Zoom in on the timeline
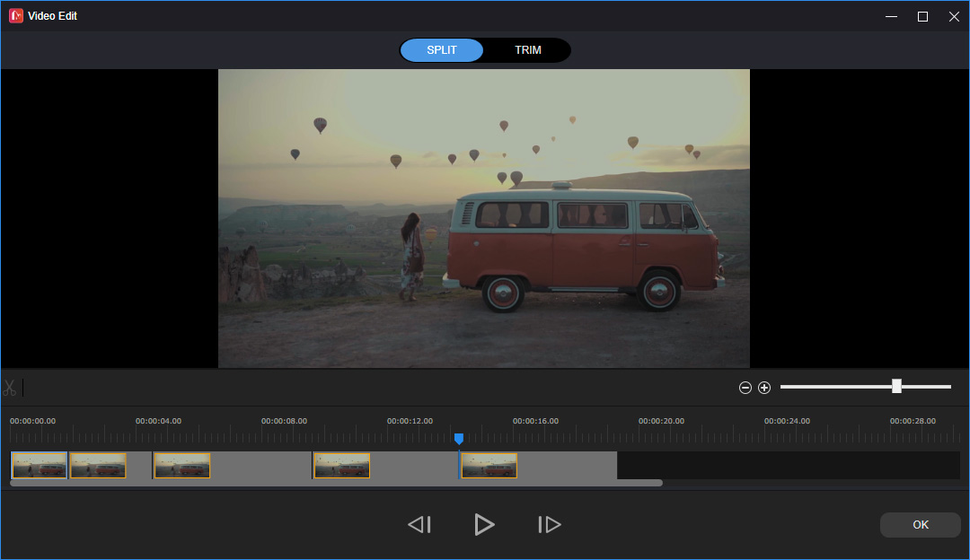Viewport: 970px width, 560px height. coord(764,387)
